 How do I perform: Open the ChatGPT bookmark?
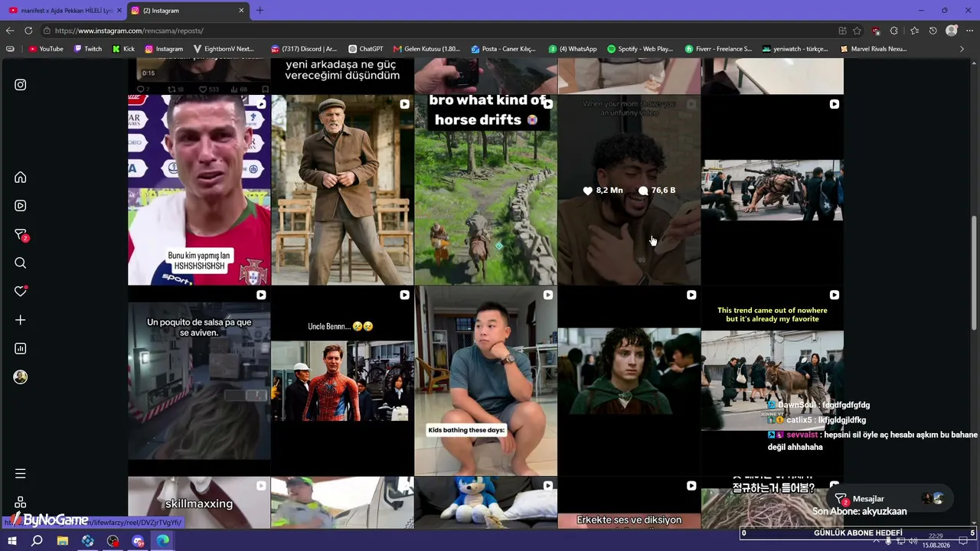[365, 49]
